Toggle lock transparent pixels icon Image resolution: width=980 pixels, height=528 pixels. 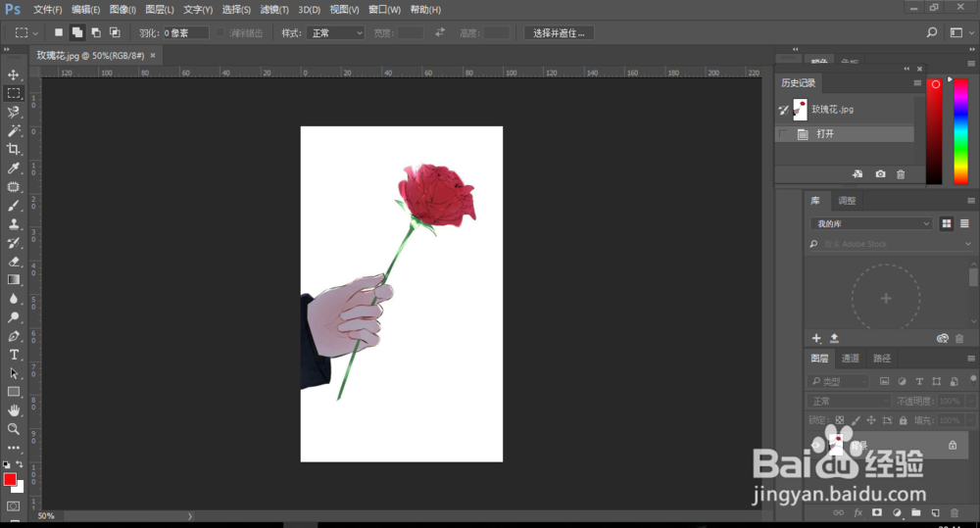coord(840,420)
